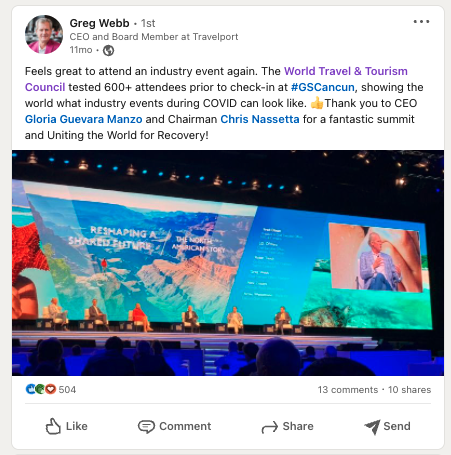This screenshot has width=451, height=455.
Task: Click Greg Webb's profile photo
Action: [44, 34]
